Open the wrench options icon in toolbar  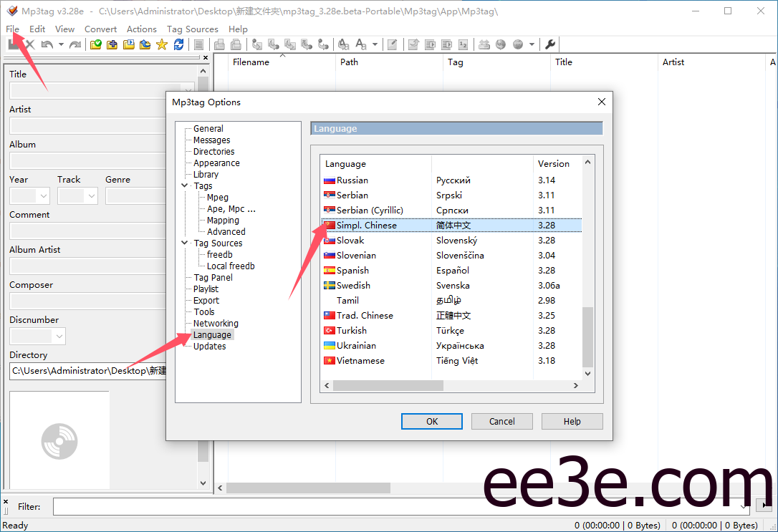click(x=550, y=44)
